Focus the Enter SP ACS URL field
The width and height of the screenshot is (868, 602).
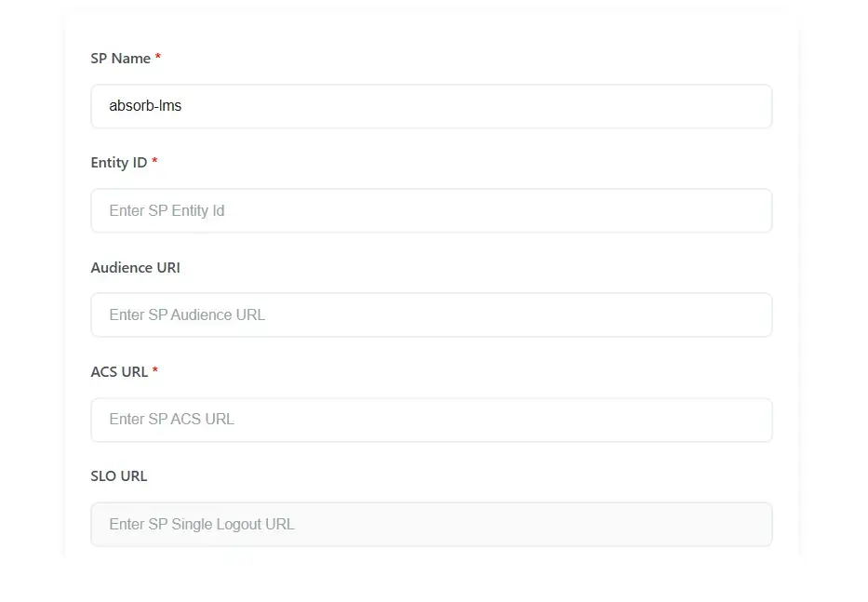(431, 420)
